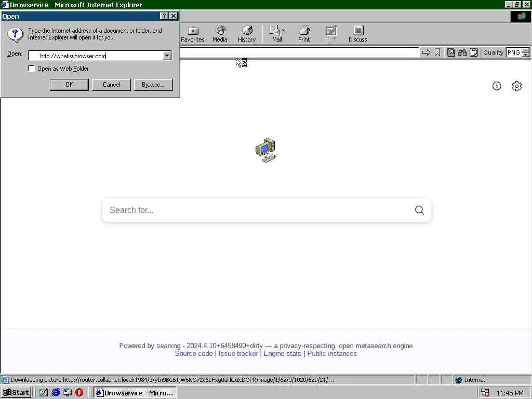Screen dimensions: 532x399
Task: Launch Outlook Express from Quick Launch
Action: pyautogui.click(x=68, y=393)
